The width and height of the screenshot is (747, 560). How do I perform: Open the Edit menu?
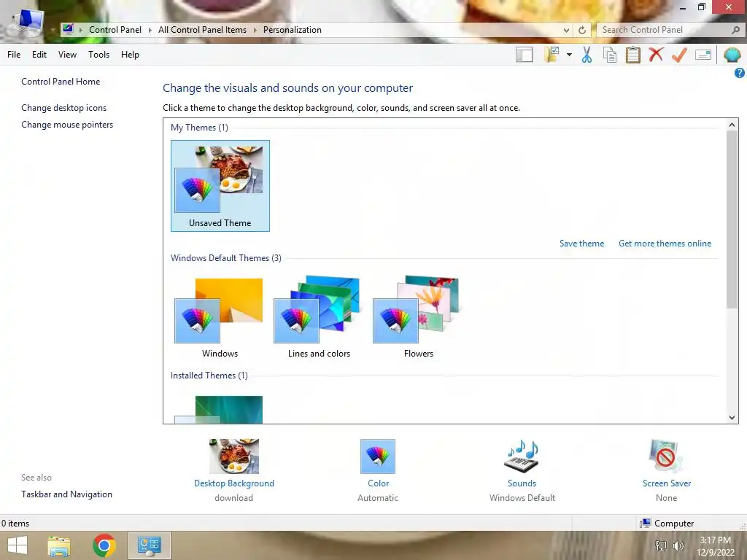click(39, 54)
